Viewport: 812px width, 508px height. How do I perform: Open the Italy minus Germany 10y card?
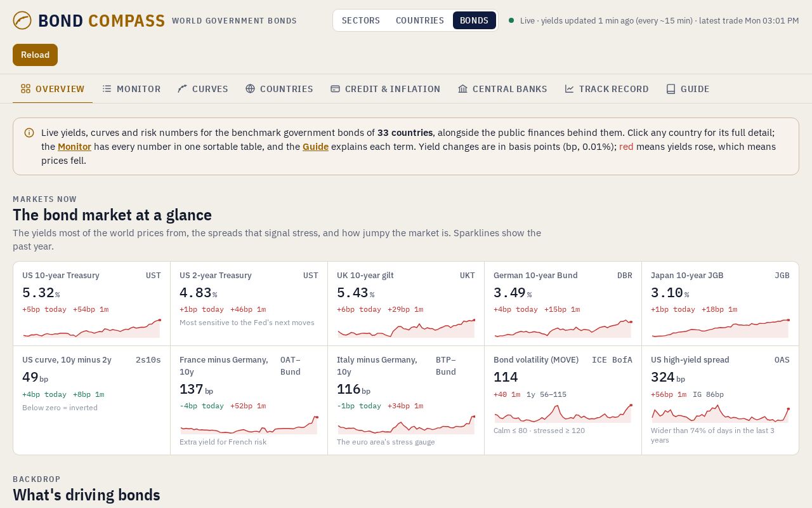pos(406,400)
